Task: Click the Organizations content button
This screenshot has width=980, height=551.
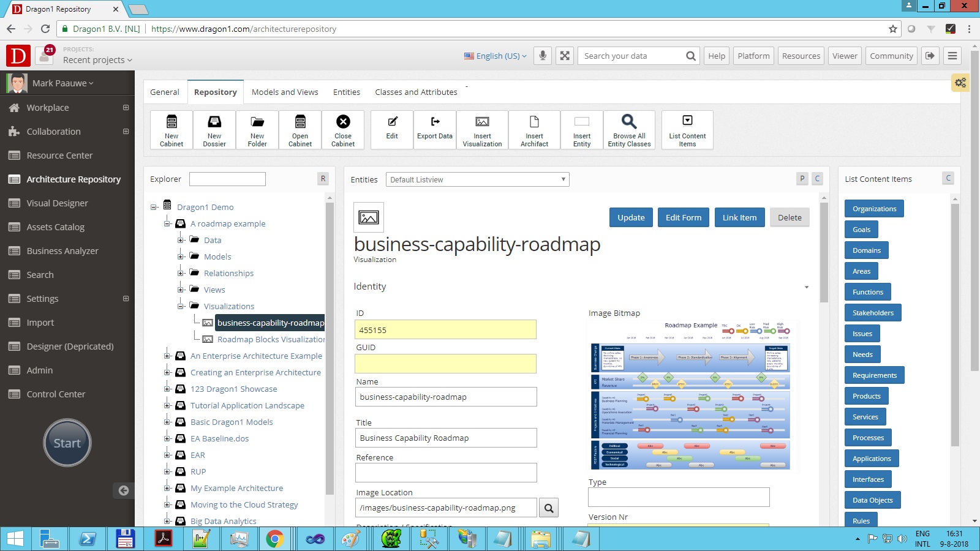Action: coord(874,209)
